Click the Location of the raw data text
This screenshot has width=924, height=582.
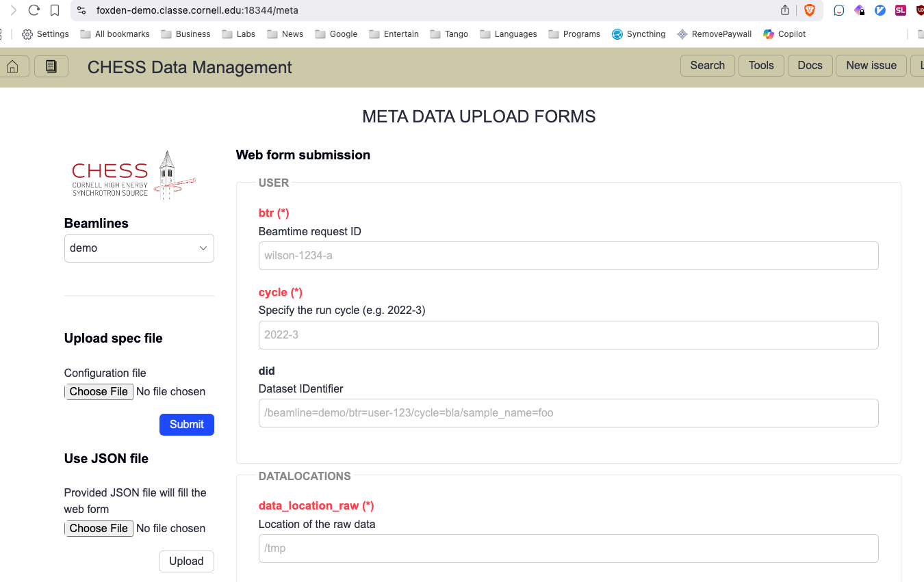click(x=317, y=525)
